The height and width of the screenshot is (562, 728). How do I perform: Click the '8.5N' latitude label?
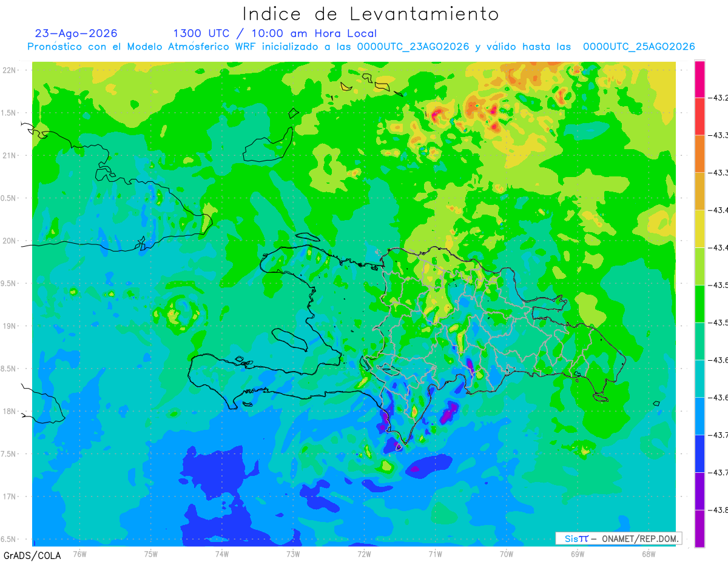(x=9, y=369)
